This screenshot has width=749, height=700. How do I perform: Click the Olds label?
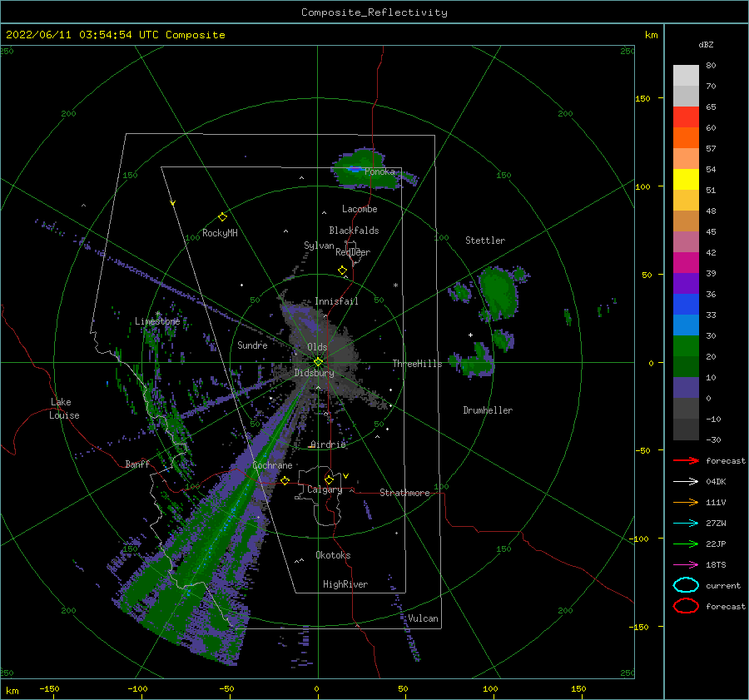(317, 347)
